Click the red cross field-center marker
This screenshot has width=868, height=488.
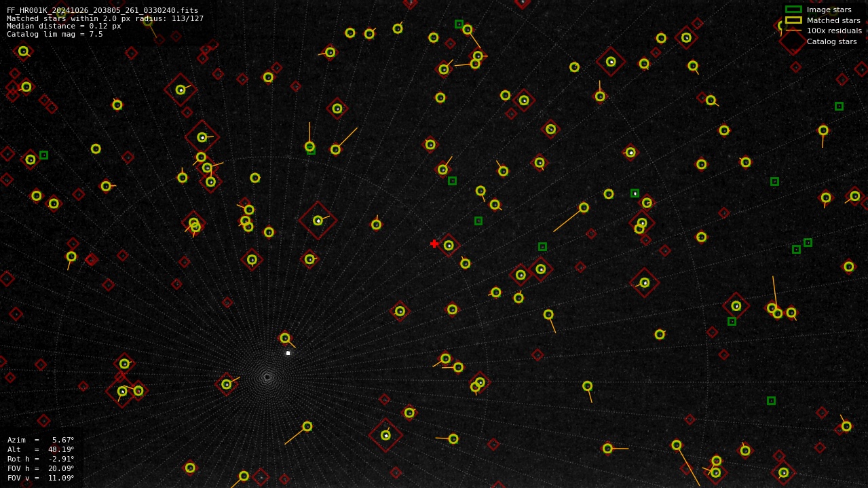coord(434,244)
